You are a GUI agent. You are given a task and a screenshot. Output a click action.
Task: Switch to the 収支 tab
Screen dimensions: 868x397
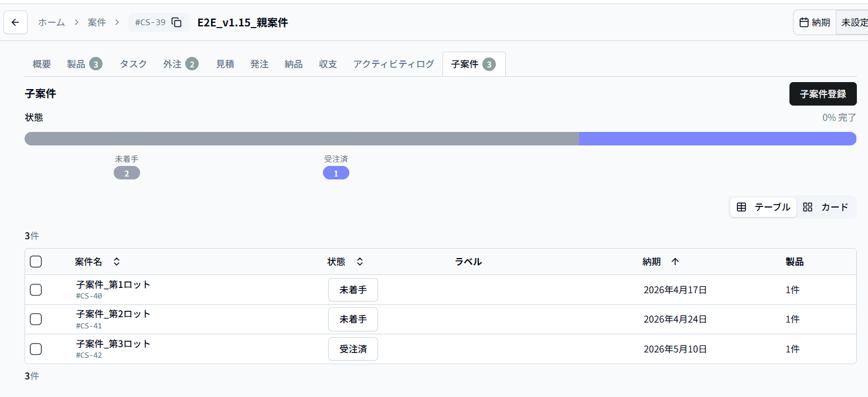pyautogui.click(x=327, y=64)
